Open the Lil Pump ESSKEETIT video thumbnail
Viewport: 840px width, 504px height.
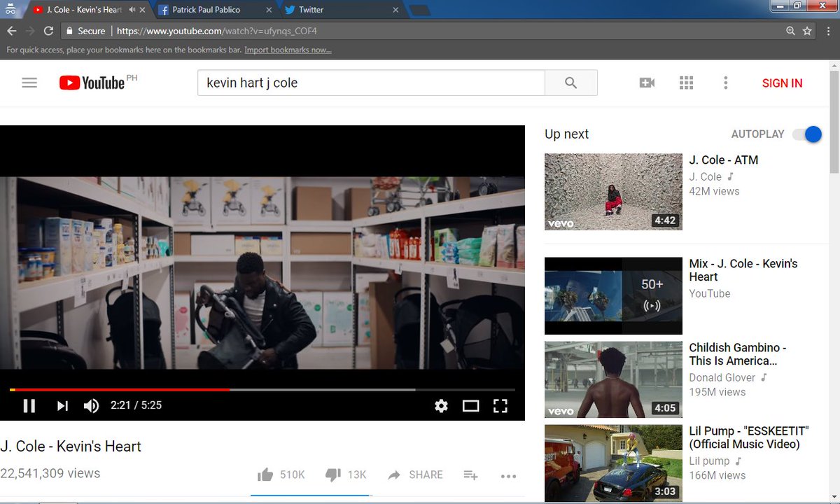613,463
